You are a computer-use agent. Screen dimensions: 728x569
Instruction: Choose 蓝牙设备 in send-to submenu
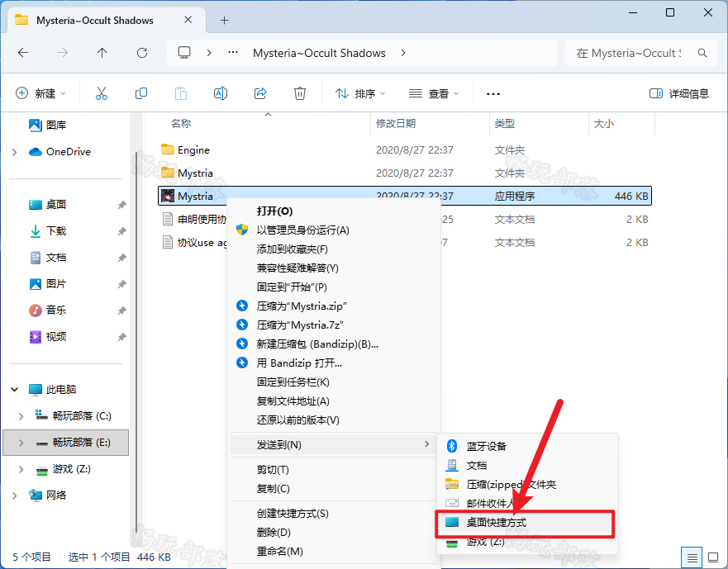pos(527,447)
